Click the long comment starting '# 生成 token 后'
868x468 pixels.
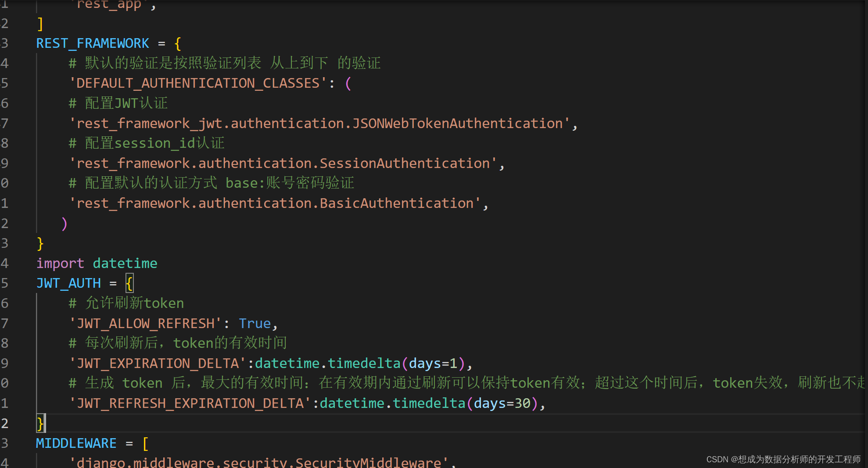click(x=466, y=383)
